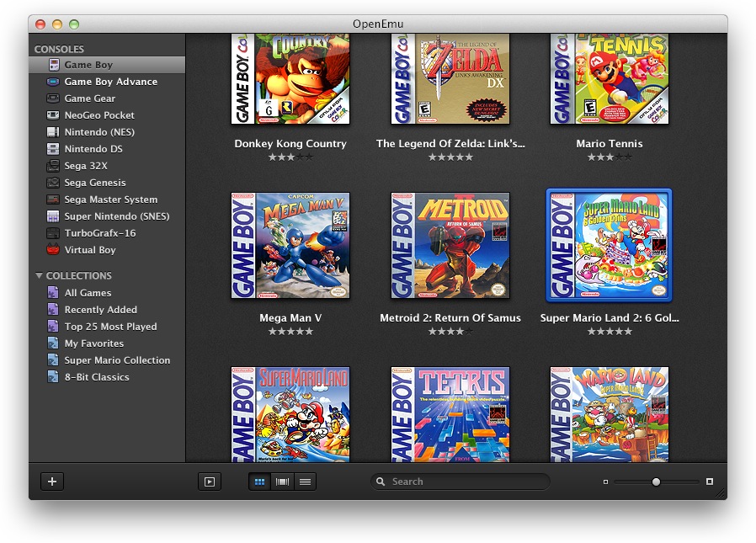
Task: Click the red Virtual Boy icon
Action: pyautogui.click(x=52, y=250)
